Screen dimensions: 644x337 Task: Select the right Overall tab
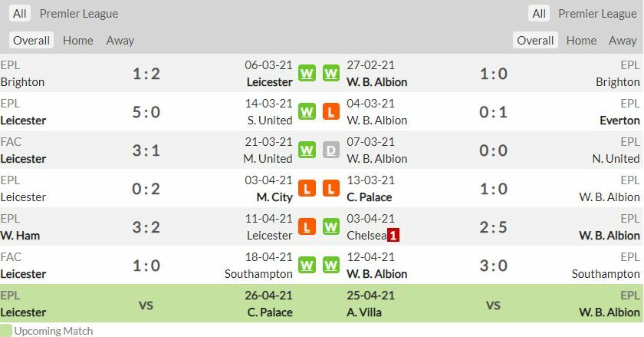click(535, 41)
